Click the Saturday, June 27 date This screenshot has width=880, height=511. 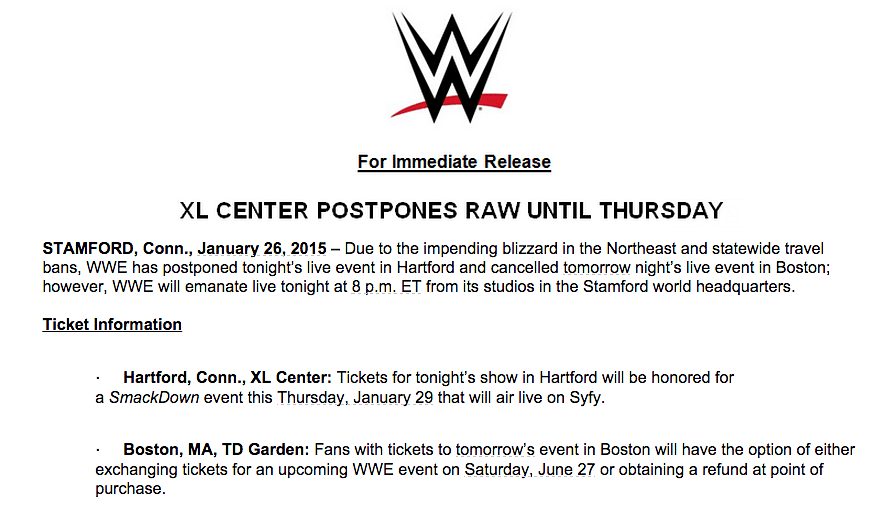529,469
